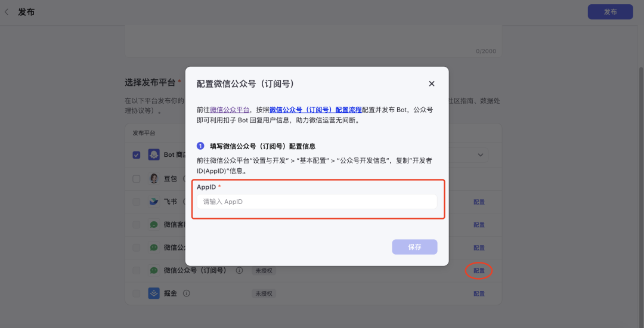This screenshot has height=328, width=644.
Task: Click the 飞书 platform icon
Action: [154, 202]
